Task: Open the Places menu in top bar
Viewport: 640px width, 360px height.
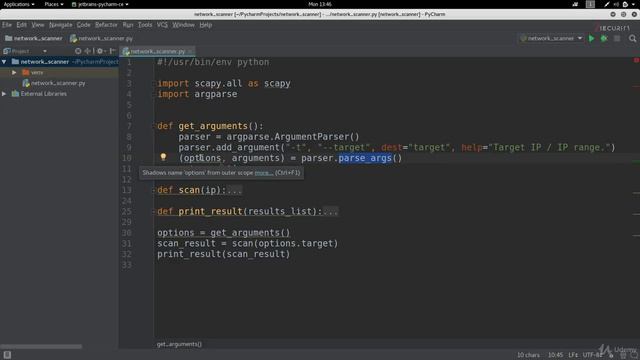Action: tap(54, 4)
